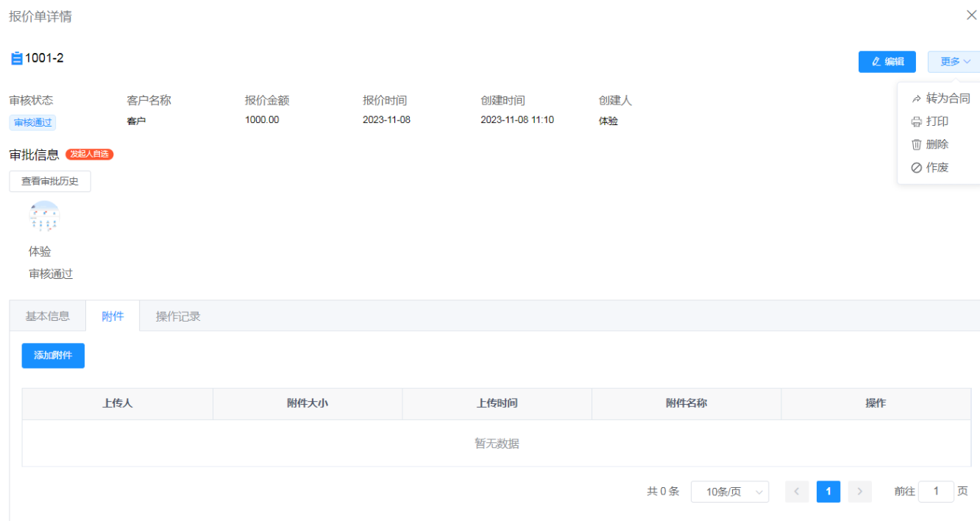Click the printer icon next to 打印

pyautogui.click(x=917, y=121)
